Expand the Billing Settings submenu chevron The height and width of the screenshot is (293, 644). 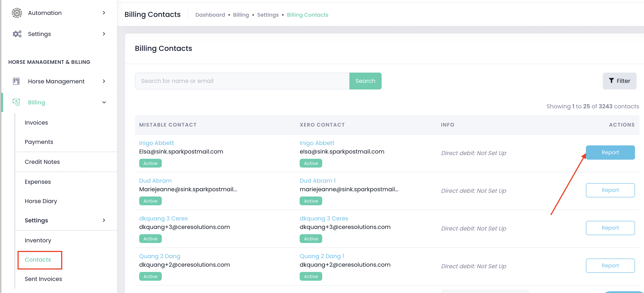pyautogui.click(x=104, y=220)
